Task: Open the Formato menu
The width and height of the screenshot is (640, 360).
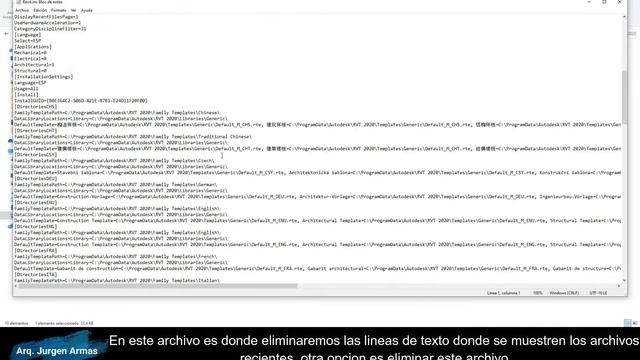Action: pos(58,10)
